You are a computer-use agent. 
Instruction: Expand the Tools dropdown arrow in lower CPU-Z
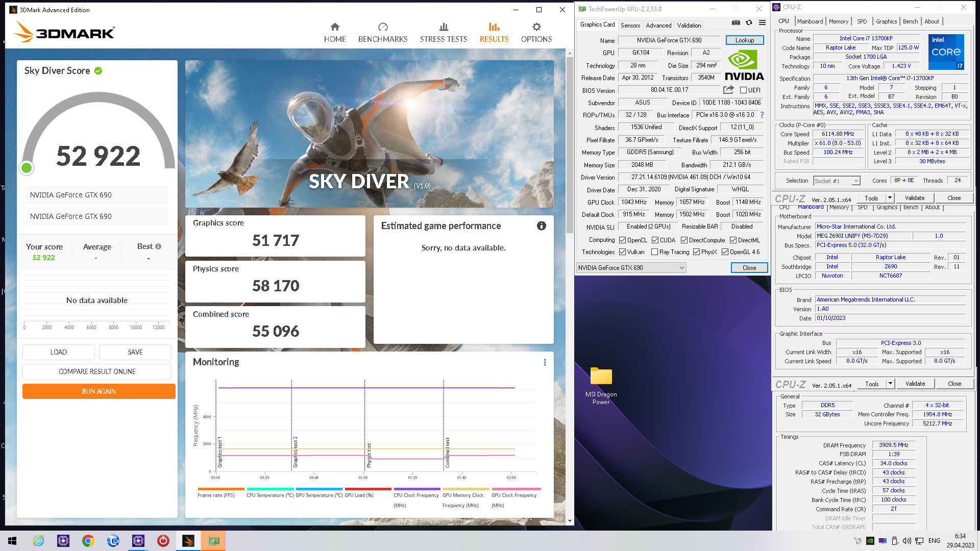click(x=890, y=384)
